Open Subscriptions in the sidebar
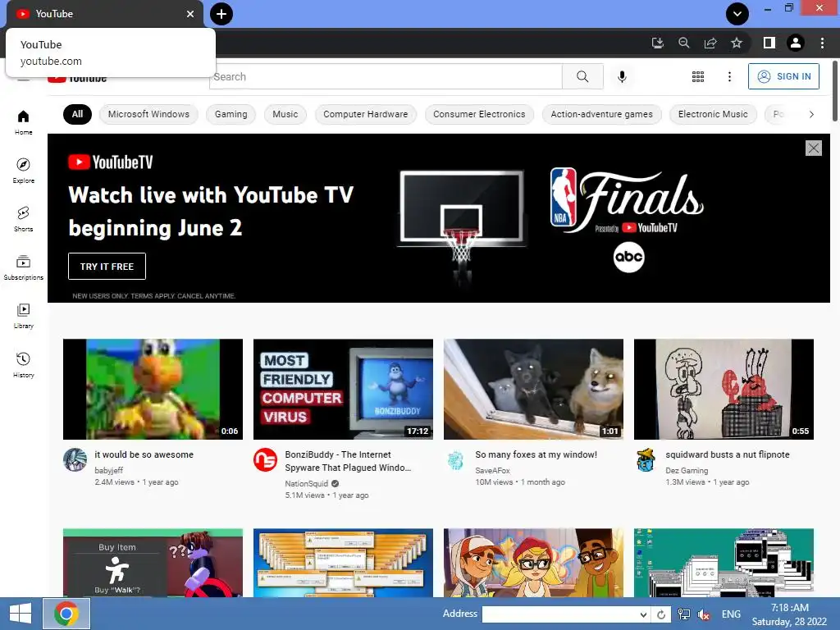 click(x=23, y=268)
